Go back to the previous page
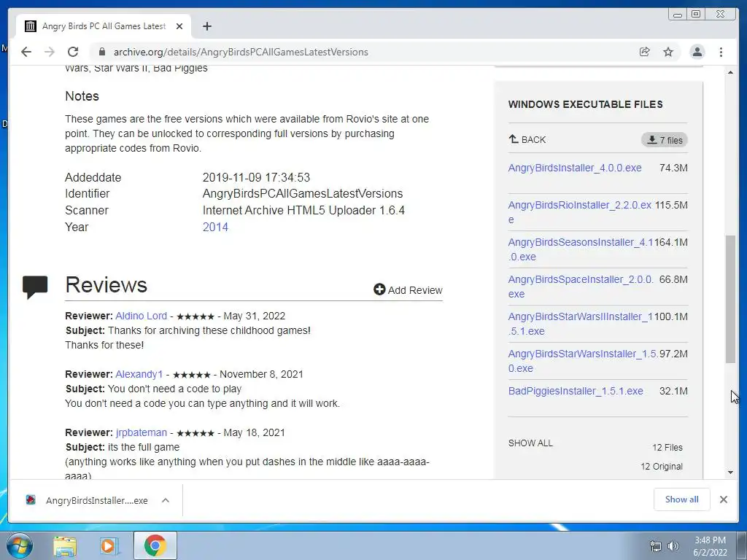The width and height of the screenshot is (747, 560). coord(26,52)
